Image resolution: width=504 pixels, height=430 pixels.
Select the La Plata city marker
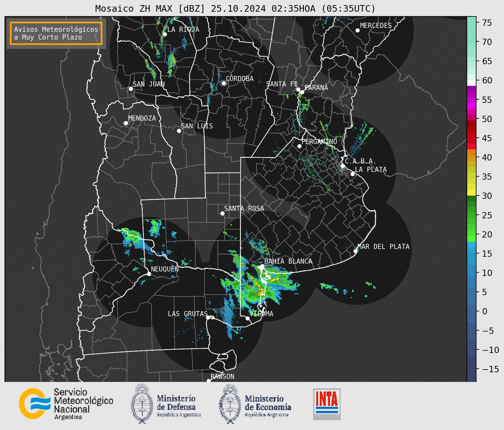tap(353, 174)
